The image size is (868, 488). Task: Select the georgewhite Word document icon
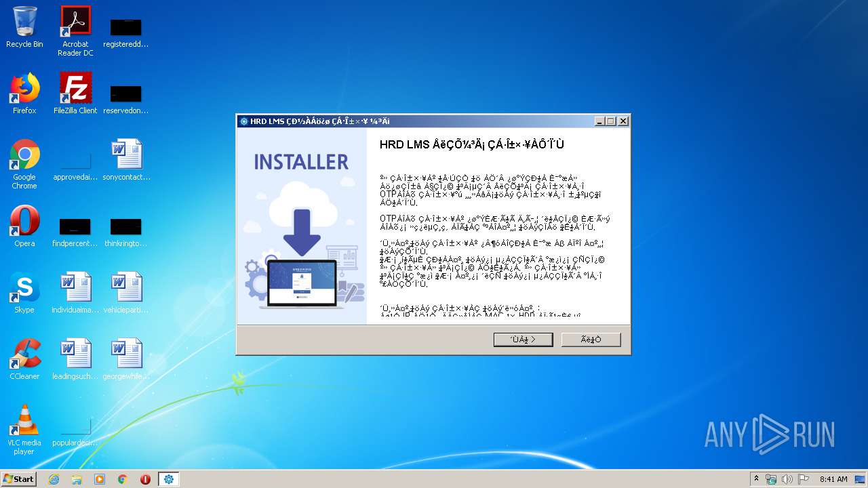click(x=126, y=359)
